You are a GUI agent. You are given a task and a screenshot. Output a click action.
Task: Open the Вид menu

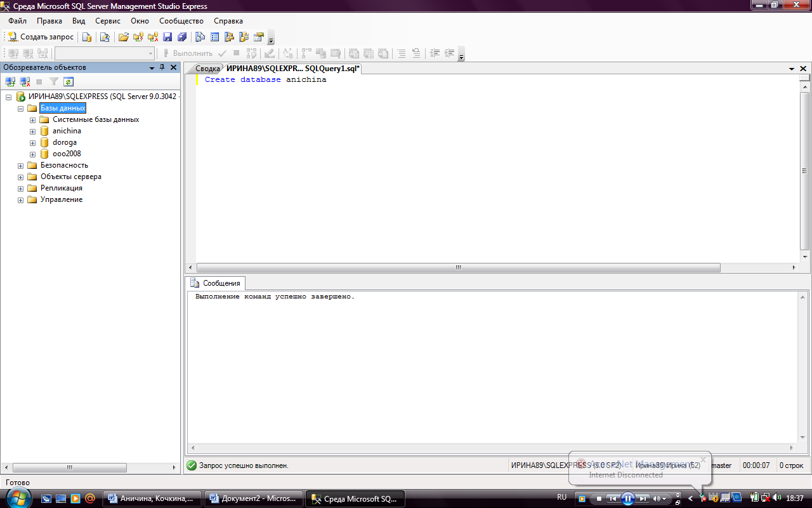click(x=79, y=21)
